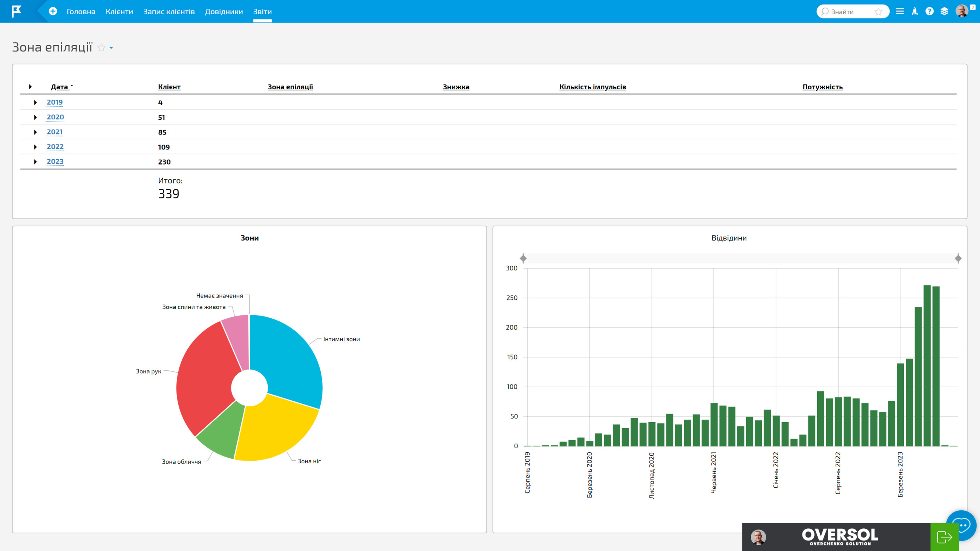
Task: Open dropdown arrow next to Зона епіляції title
Action: 111,48
